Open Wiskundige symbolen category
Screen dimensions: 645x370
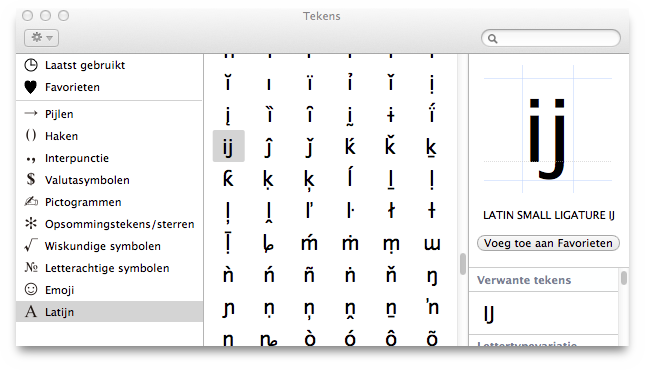109,246
